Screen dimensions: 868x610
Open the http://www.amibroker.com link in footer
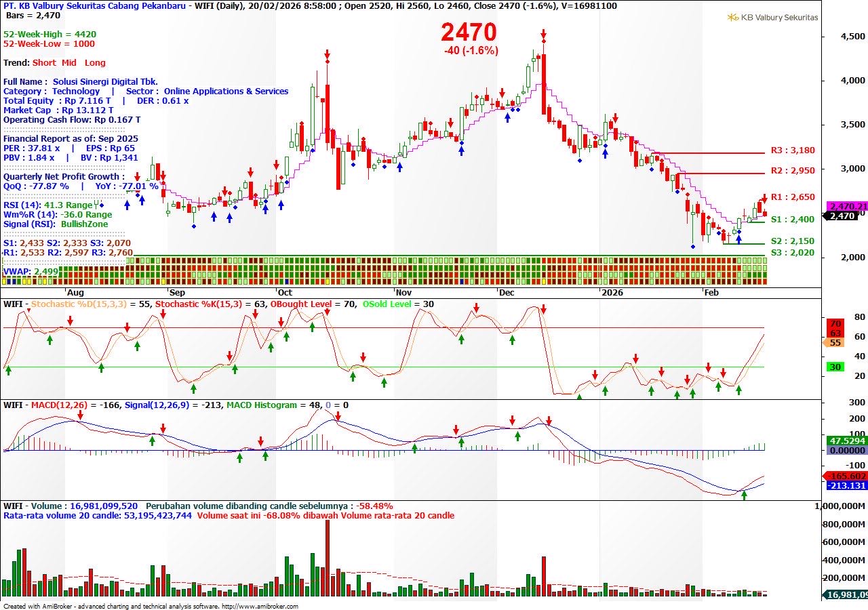[x=260, y=606]
